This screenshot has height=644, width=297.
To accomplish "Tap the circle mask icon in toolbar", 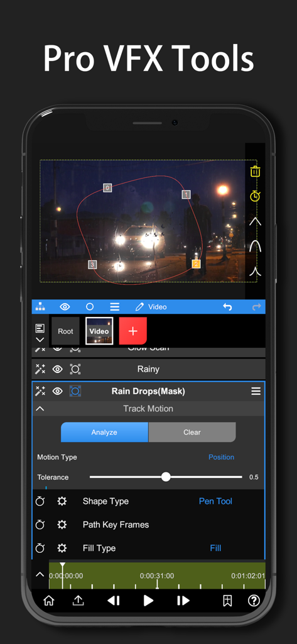I will click(x=90, y=307).
